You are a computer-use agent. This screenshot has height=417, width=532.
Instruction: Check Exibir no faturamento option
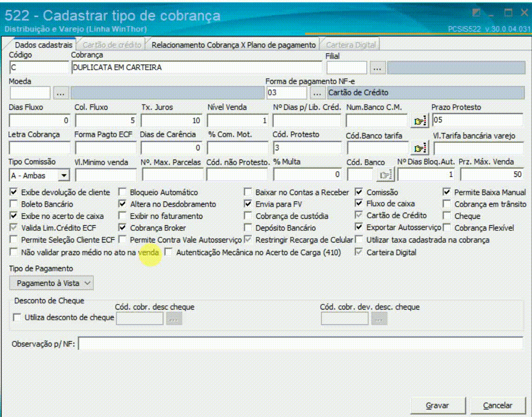[122, 216]
